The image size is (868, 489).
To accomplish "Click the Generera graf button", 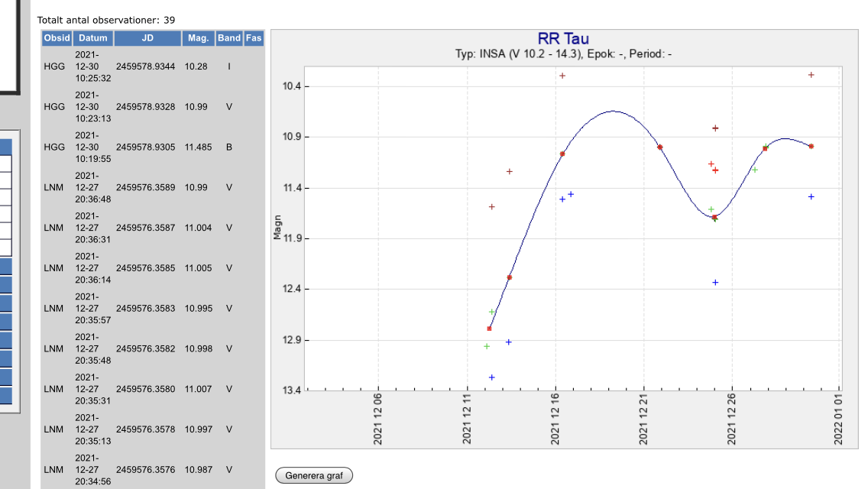I will [x=314, y=475].
